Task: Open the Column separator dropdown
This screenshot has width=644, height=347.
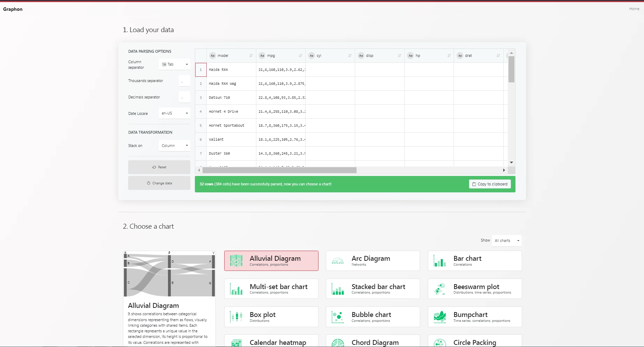Action: click(175, 64)
